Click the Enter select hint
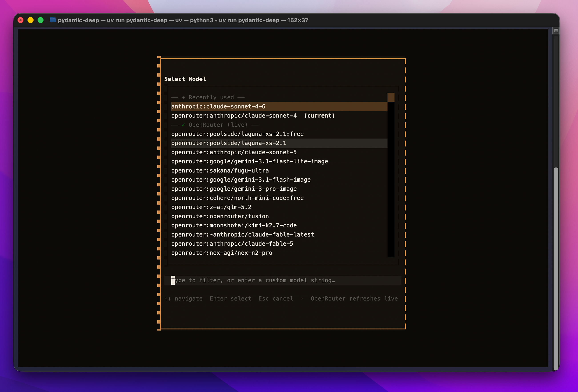The width and height of the screenshot is (578, 392). [x=230, y=298]
